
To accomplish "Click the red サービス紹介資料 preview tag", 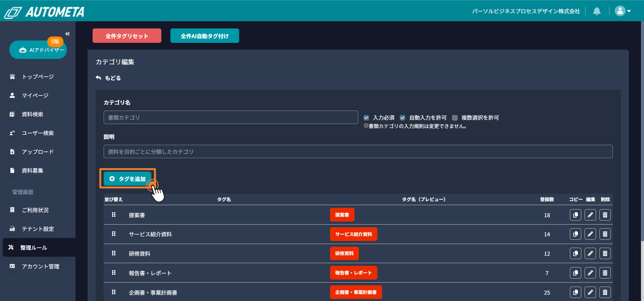I will coord(353,234).
